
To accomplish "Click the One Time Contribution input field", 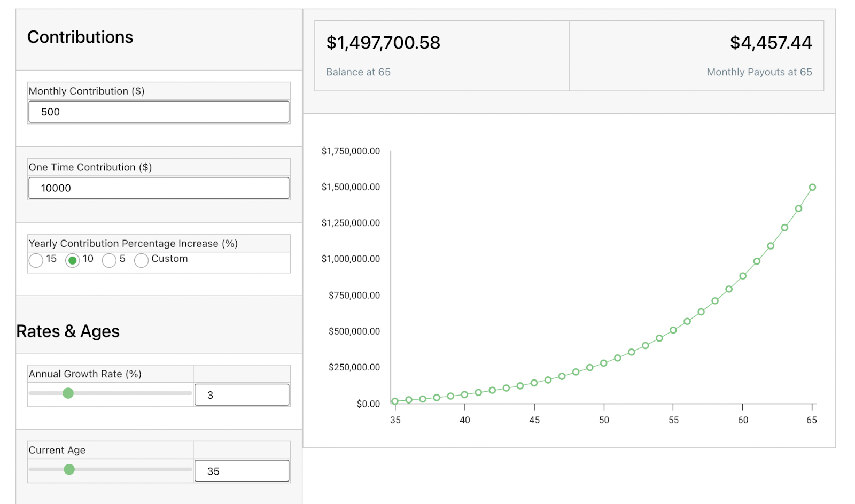I will (x=159, y=188).
